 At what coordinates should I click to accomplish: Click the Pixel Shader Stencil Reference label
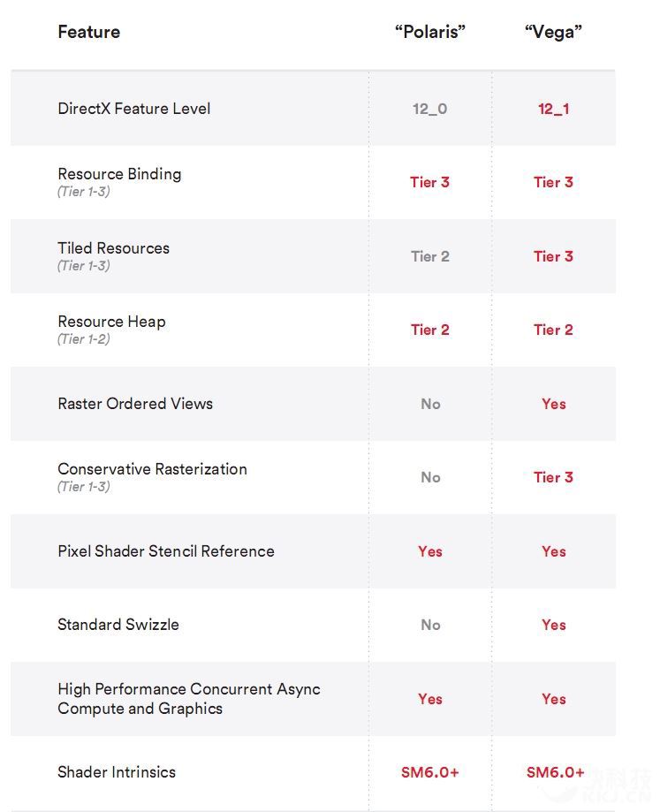pyautogui.click(x=166, y=551)
